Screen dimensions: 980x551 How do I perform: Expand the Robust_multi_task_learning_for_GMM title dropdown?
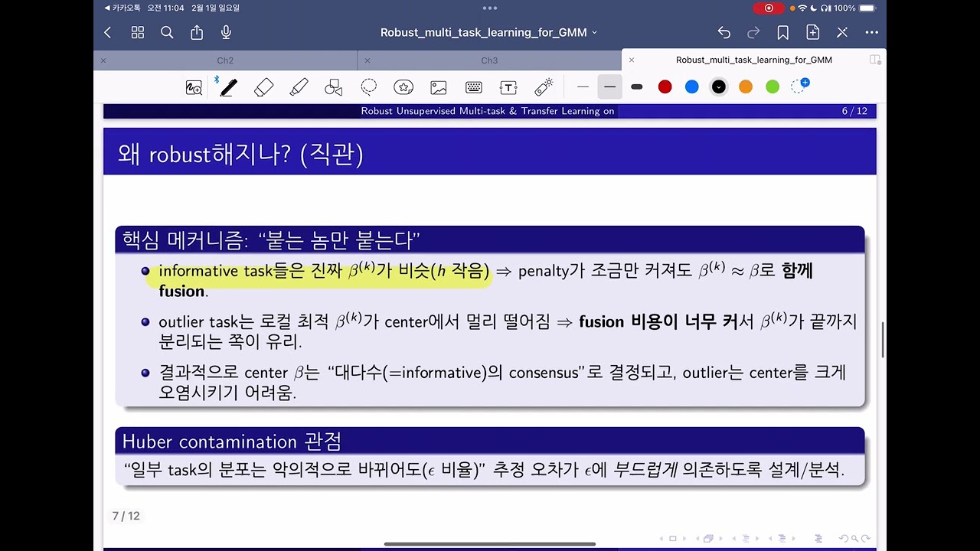point(594,33)
